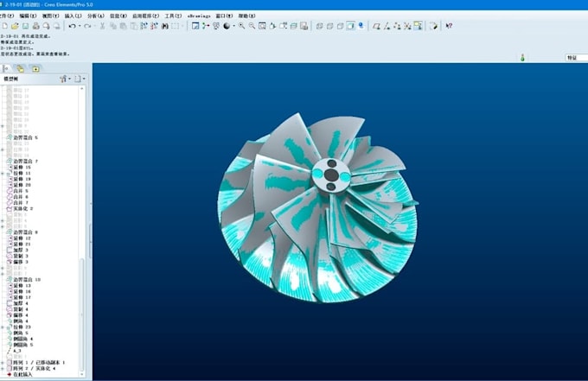
Task: Toggle the Spin center icon
Action: point(206,26)
